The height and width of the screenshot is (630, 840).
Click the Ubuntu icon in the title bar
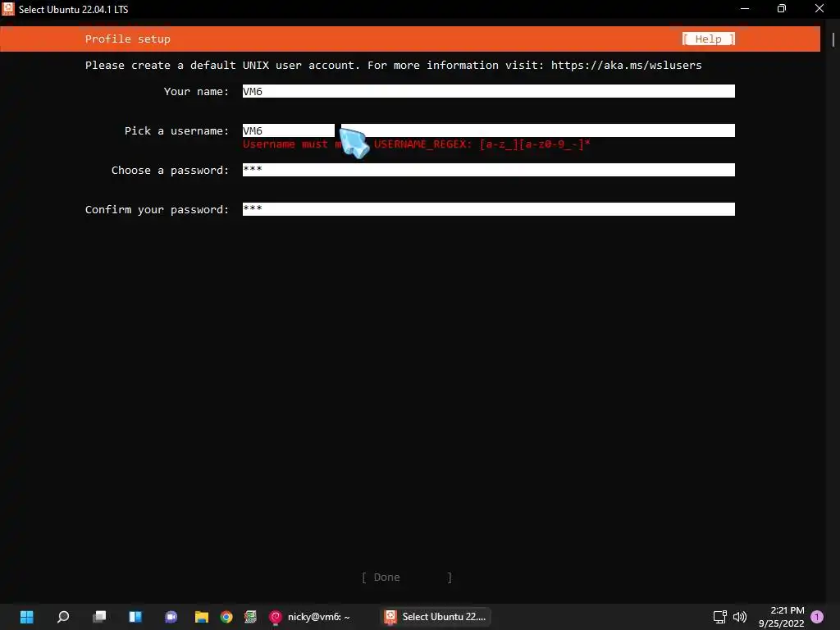tap(8, 8)
